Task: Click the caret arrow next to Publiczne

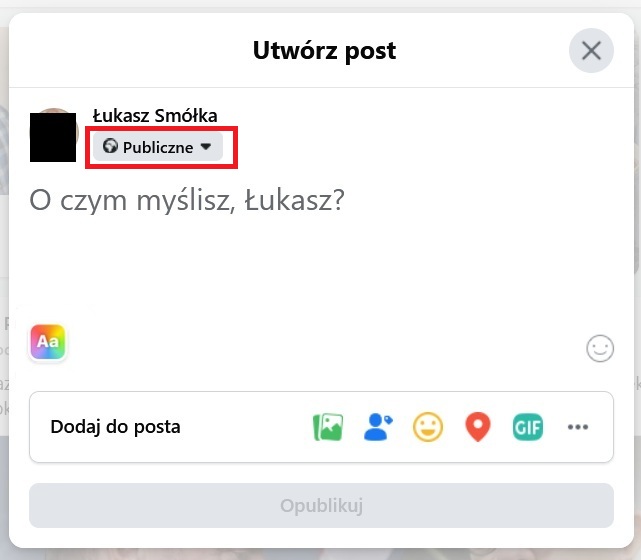Action: tap(206, 146)
